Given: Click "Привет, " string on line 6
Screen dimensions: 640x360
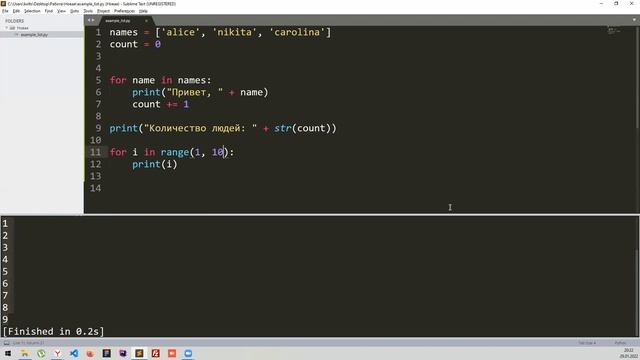Looking at the screenshot, I should click(x=195, y=92).
